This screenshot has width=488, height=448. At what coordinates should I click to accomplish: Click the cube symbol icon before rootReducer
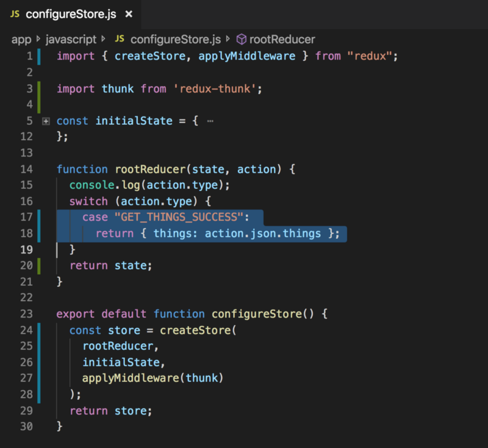click(x=241, y=39)
